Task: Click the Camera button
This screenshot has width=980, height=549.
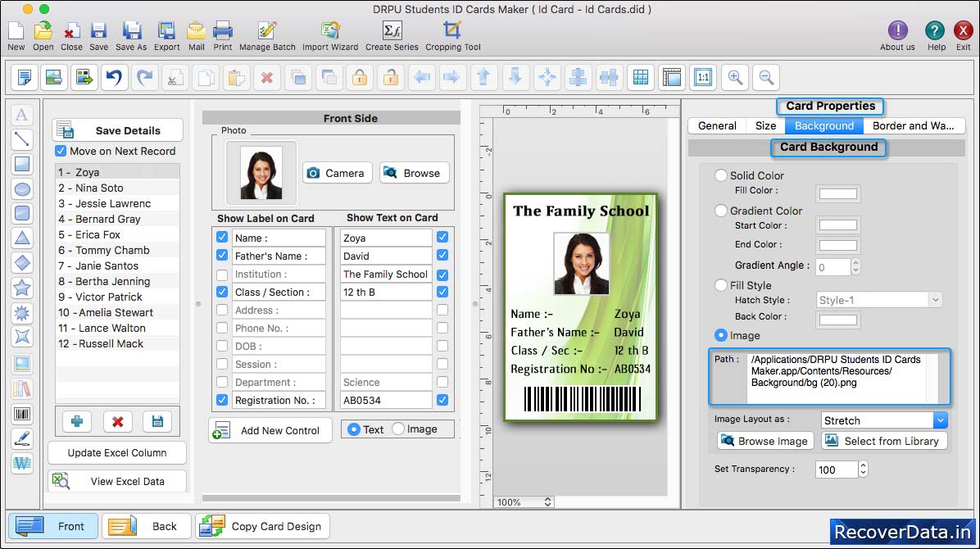Action: (337, 173)
